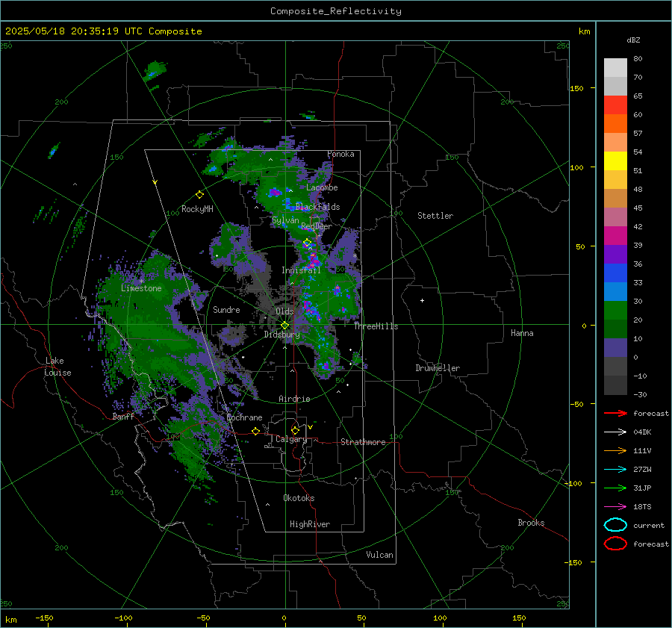Click the Sylvan label on the map

pyautogui.click(x=285, y=220)
